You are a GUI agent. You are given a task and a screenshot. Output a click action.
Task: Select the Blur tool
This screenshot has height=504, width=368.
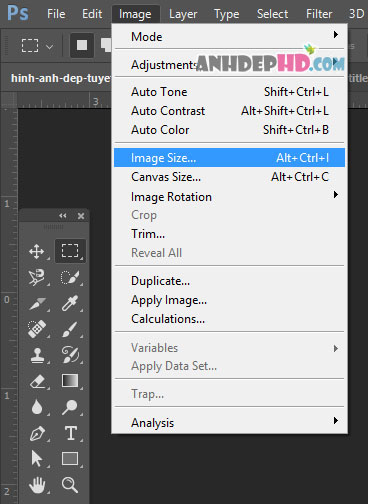(x=37, y=407)
